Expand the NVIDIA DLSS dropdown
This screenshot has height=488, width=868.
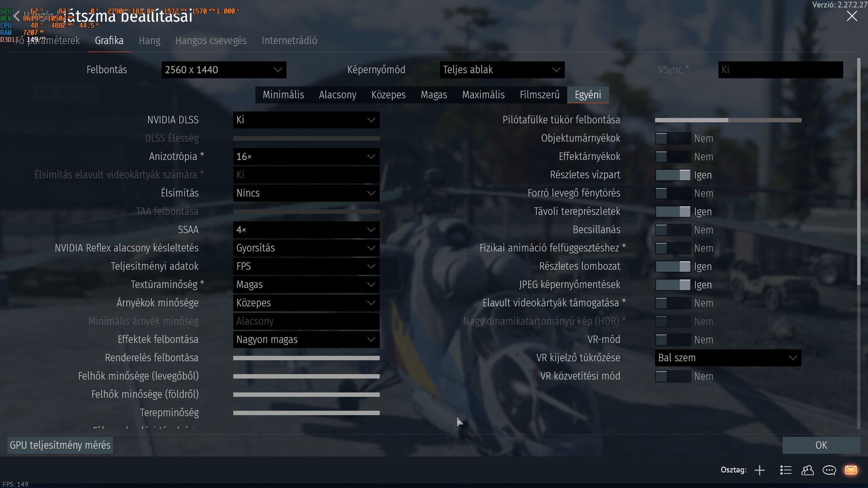306,120
